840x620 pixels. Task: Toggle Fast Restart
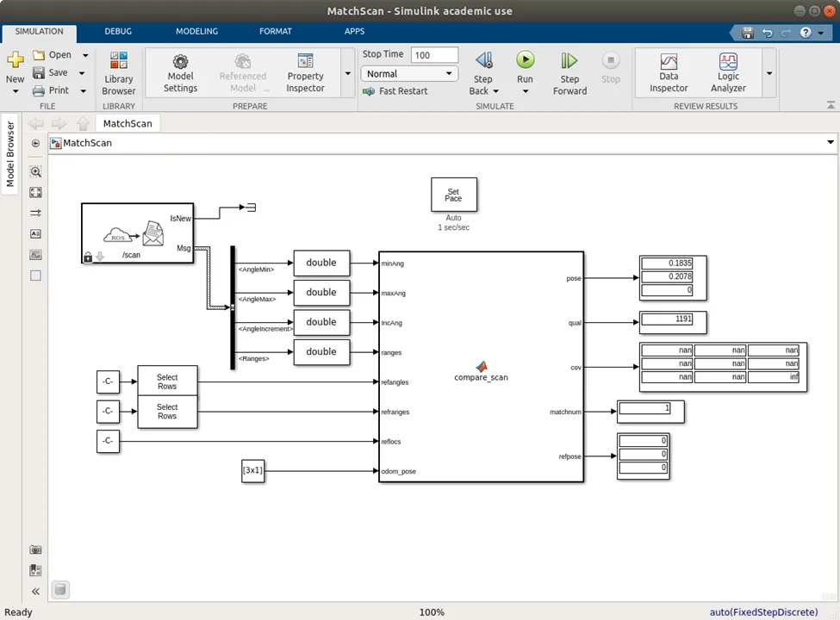[395, 91]
